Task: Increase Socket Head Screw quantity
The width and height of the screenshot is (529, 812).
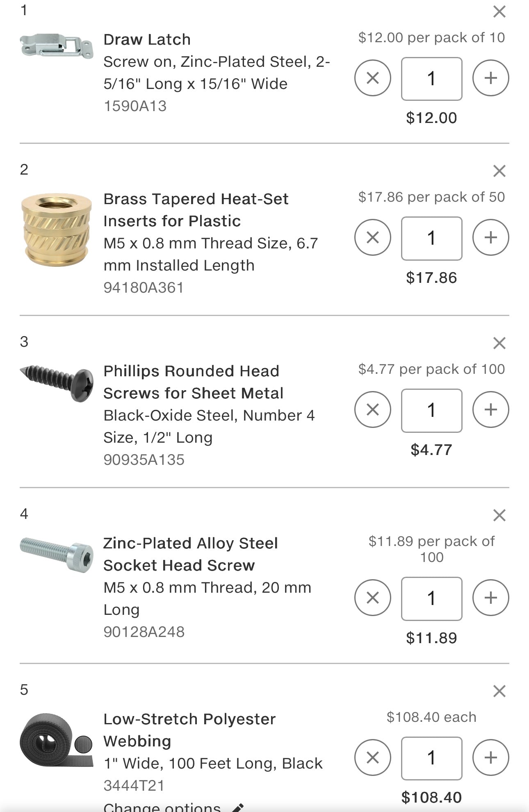Action: pyautogui.click(x=490, y=598)
